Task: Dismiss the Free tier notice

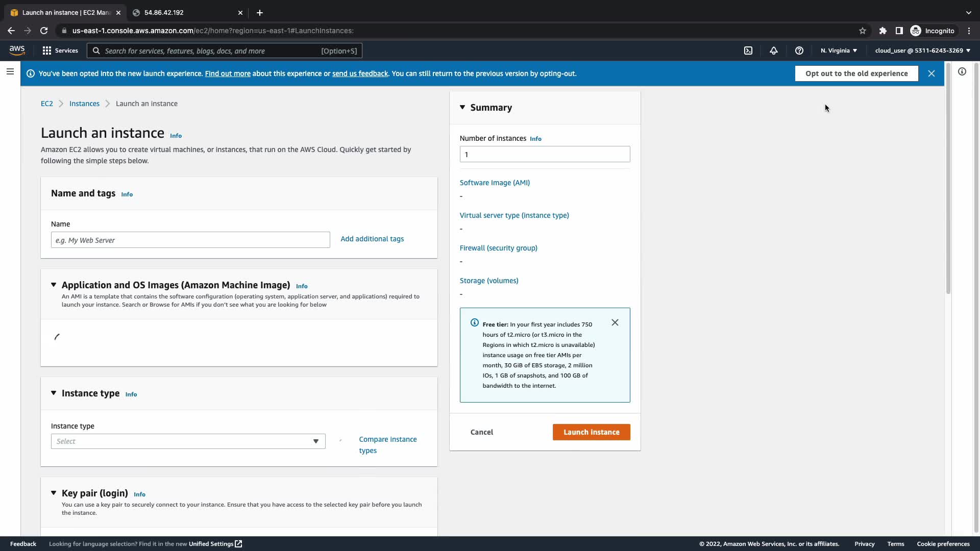Action: [615, 322]
